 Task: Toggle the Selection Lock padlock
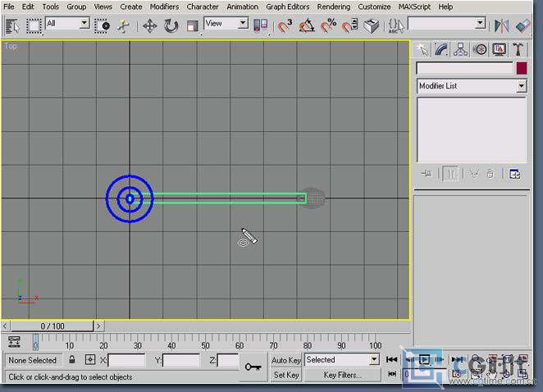click(71, 359)
